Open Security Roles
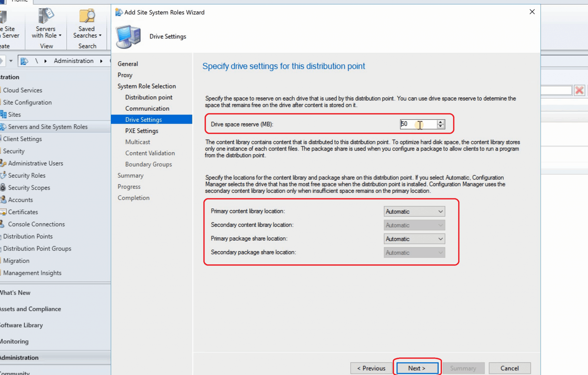This screenshot has height=375, width=588. point(27,175)
